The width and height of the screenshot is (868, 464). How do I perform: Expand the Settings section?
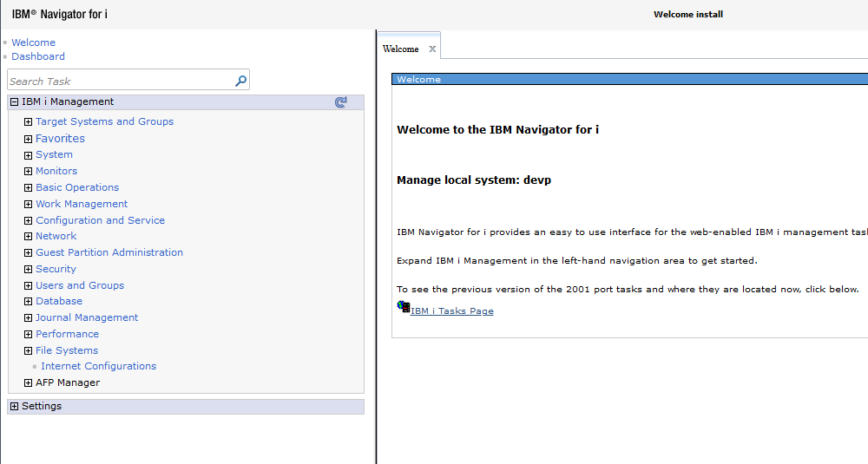[14, 407]
